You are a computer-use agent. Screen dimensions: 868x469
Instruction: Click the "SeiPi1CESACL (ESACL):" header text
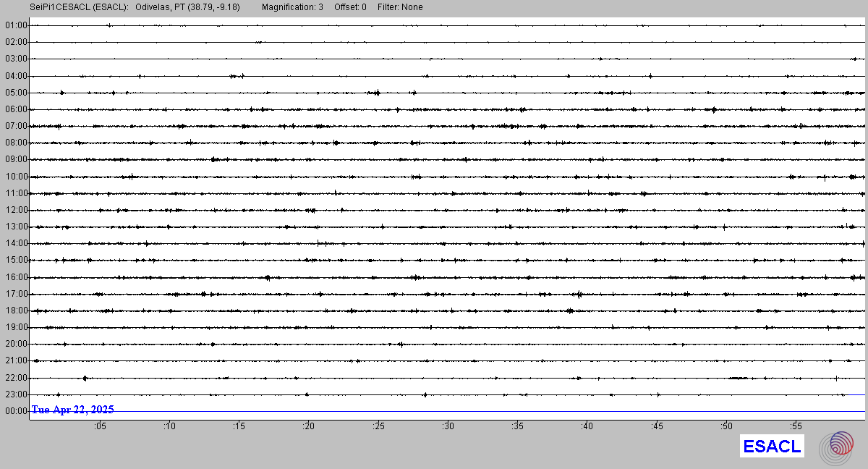pos(80,7)
